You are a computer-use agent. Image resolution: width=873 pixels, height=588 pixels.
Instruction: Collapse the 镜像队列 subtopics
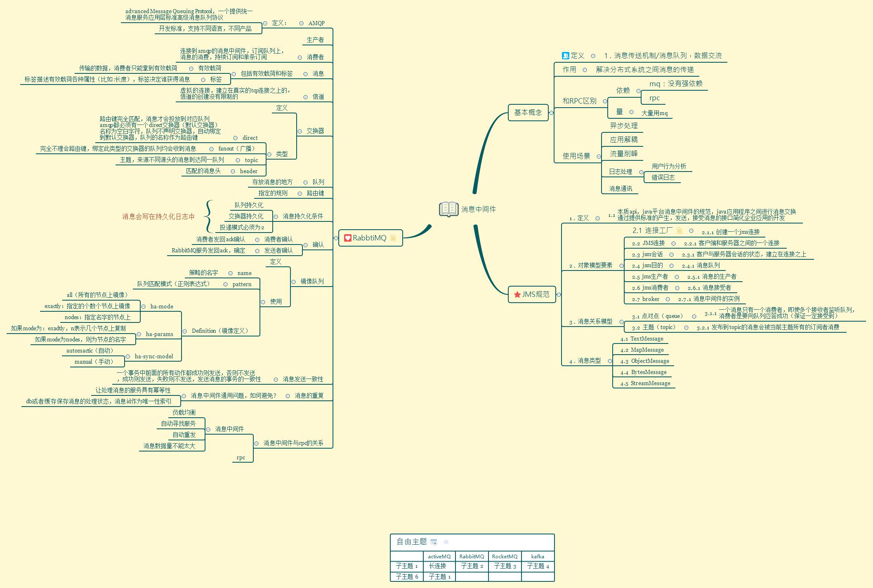click(293, 282)
